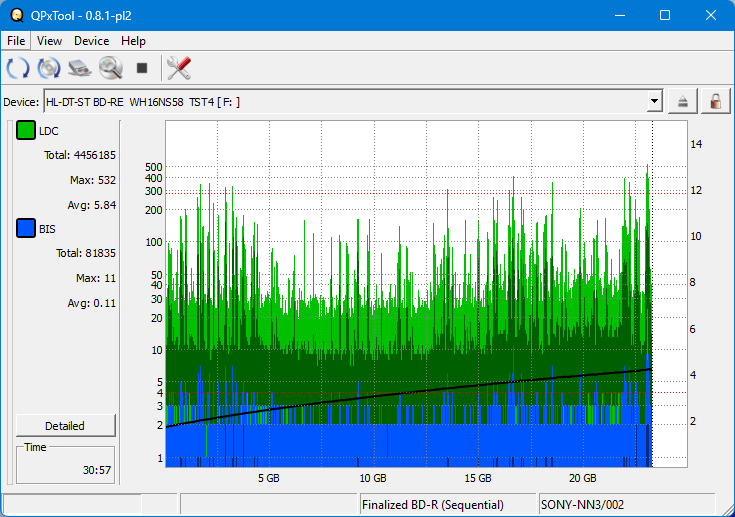Click the SONY-NN3/002 media ID in status bar
This screenshot has height=517, width=735.
(x=582, y=505)
